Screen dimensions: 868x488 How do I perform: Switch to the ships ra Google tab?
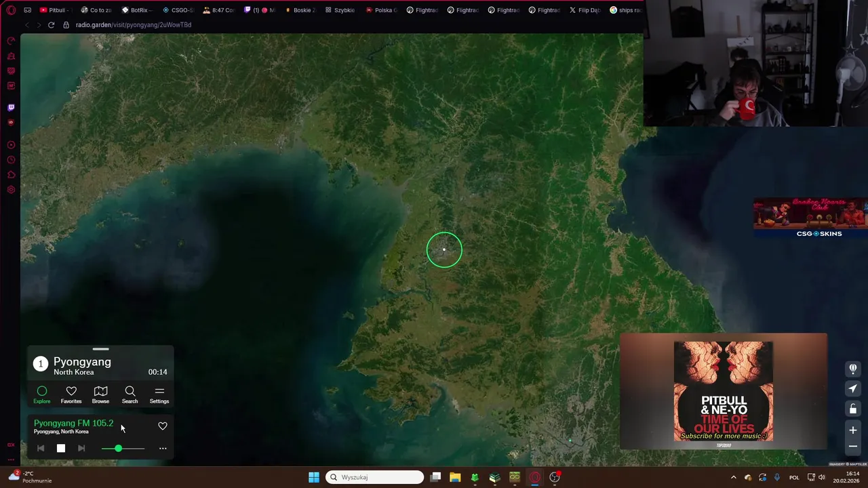coord(625,10)
